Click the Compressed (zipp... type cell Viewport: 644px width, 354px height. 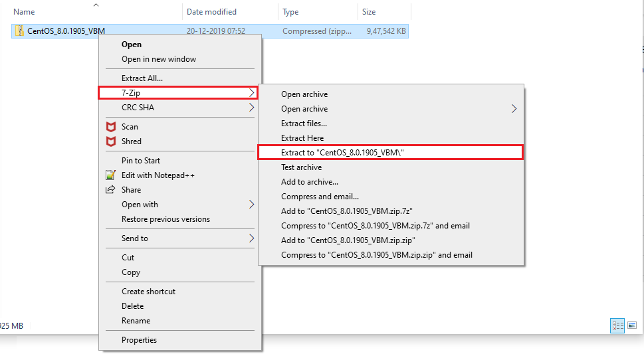(x=317, y=31)
